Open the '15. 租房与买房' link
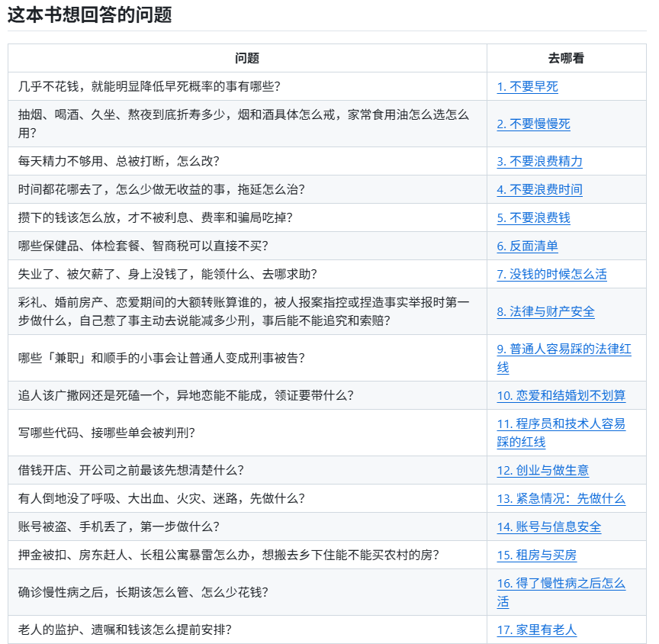The height and width of the screenshot is (644, 659). 537,555
